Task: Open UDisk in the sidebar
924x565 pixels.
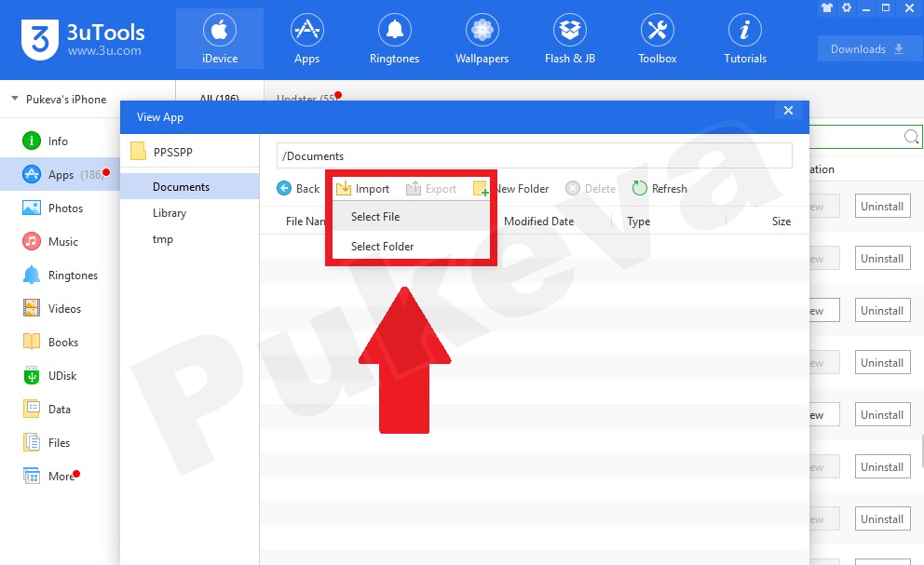Action: [59, 376]
